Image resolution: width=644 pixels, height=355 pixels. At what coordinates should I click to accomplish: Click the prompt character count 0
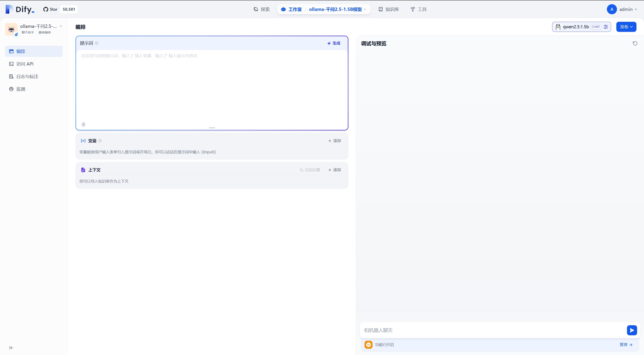[83, 124]
